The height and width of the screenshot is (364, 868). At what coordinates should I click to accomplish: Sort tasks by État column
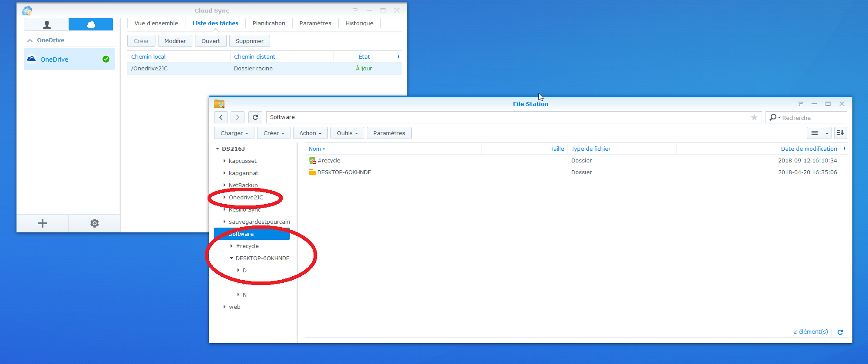[364, 57]
